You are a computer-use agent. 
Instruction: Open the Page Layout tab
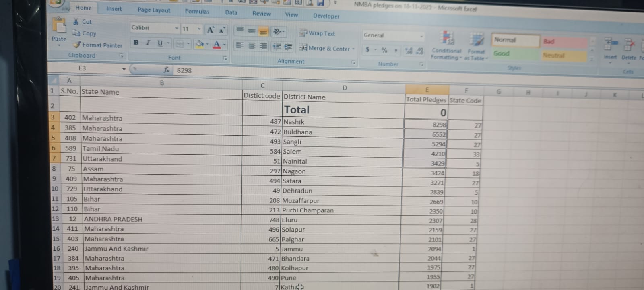coord(154,10)
